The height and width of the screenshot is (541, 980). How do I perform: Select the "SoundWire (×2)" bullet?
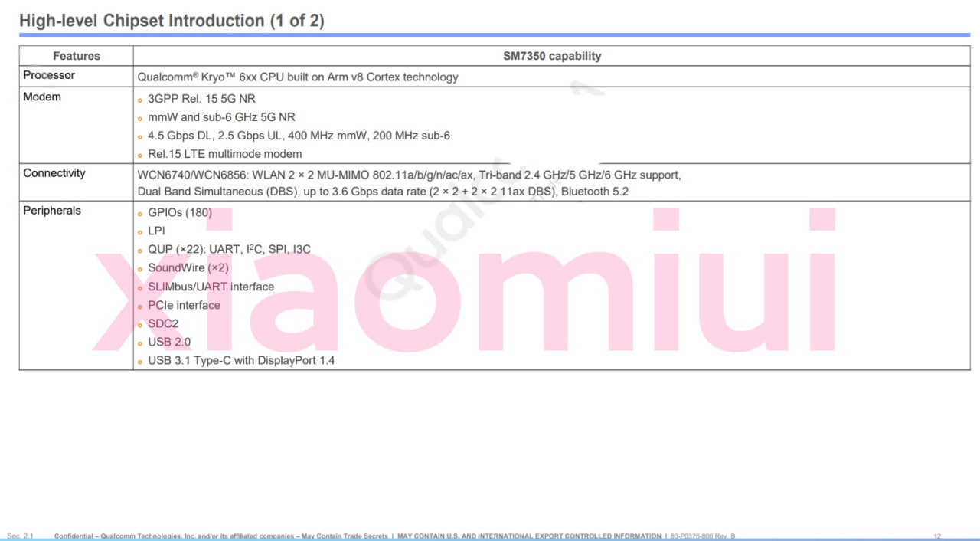(x=188, y=267)
